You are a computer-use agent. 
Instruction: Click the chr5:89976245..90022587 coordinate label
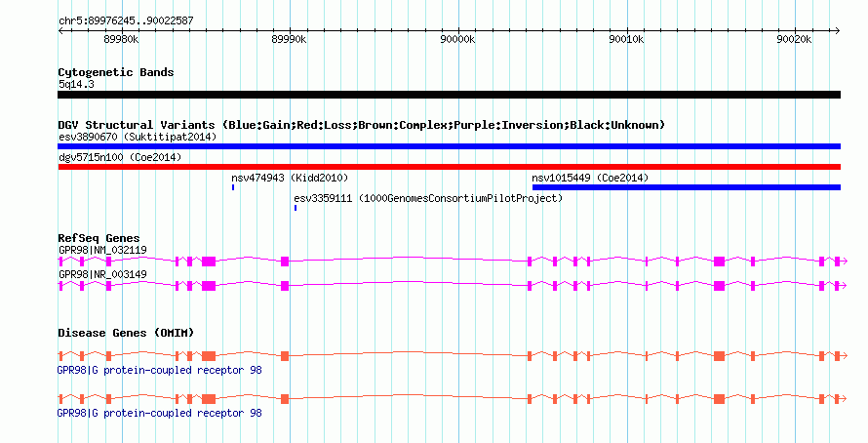tap(126, 21)
